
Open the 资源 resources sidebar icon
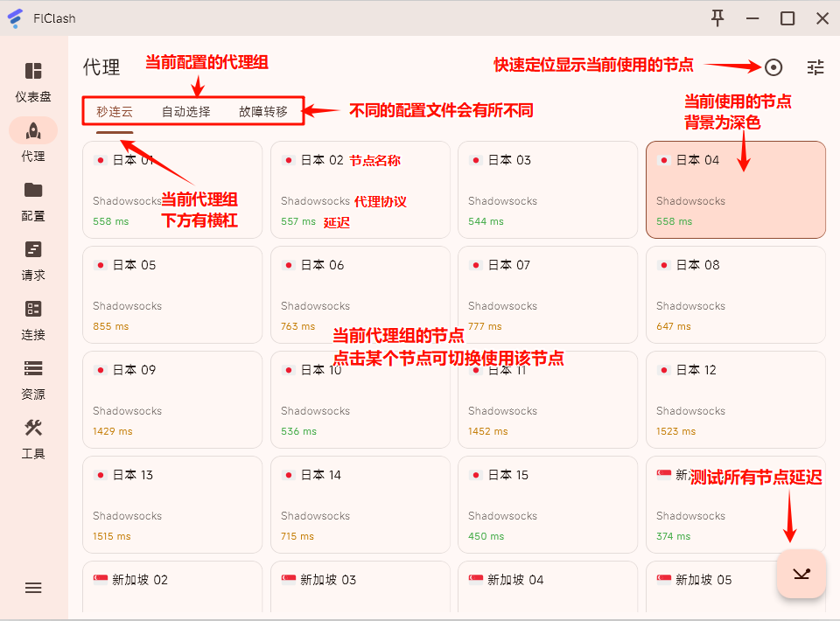point(33,368)
